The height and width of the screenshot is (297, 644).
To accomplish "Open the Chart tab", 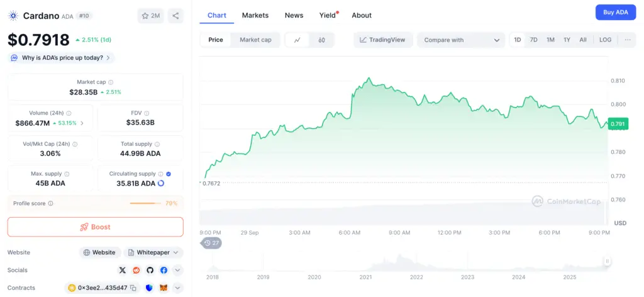I will point(217,15).
